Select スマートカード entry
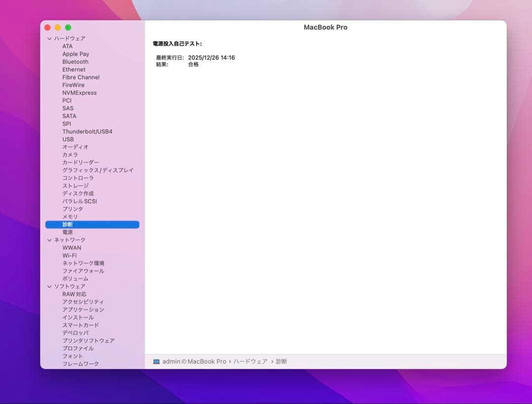Viewport: 532px width, 404px height. pyautogui.click(x=80, y=325)
